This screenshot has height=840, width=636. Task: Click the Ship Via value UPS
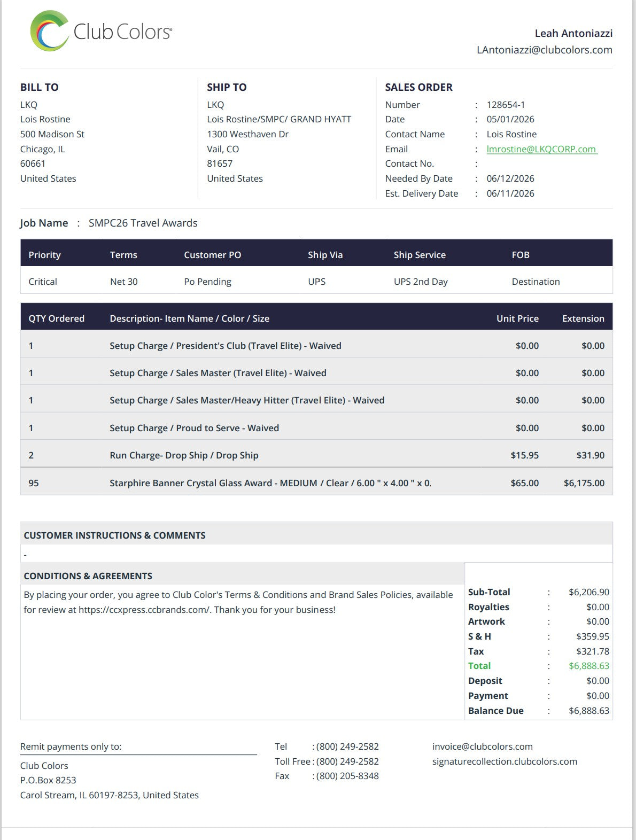pyautogui.click(x=316, y=282)
